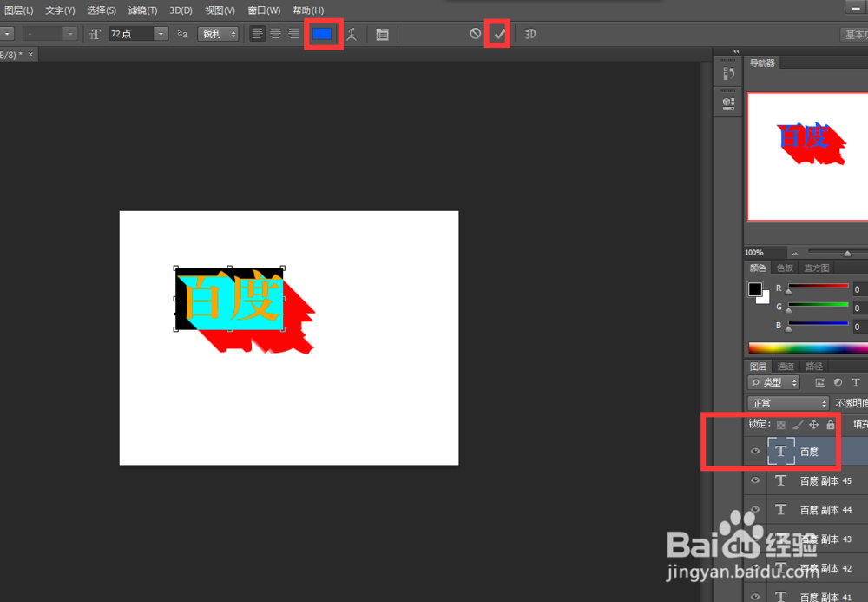This screenshot has width=868, height=602.
Task: Toggle the character and paragraph panels
Action: 382,35
